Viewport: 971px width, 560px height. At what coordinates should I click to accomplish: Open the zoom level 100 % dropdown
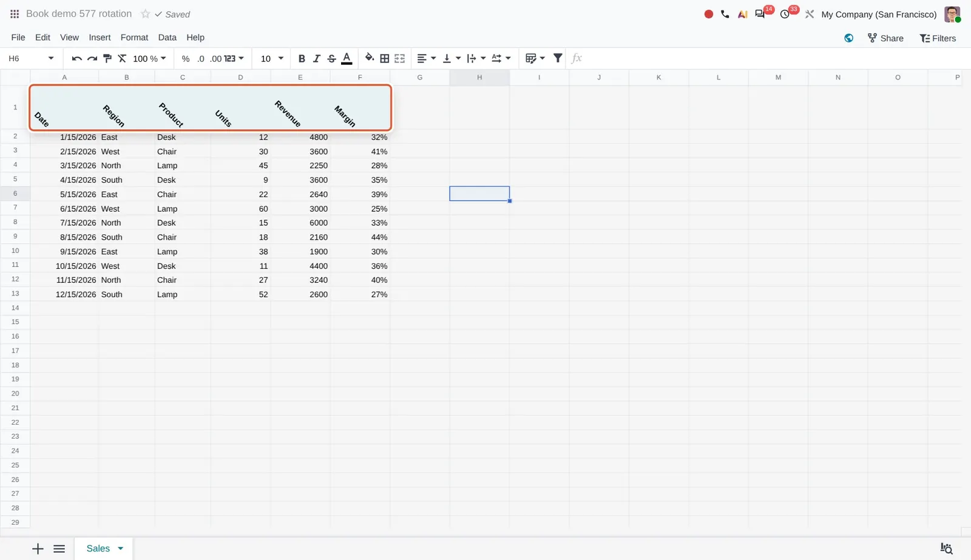149,58
